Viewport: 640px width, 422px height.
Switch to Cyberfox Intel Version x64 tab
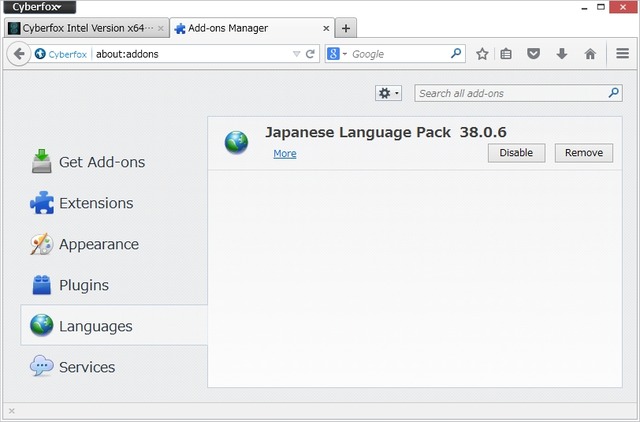click(x=87, y=28)
